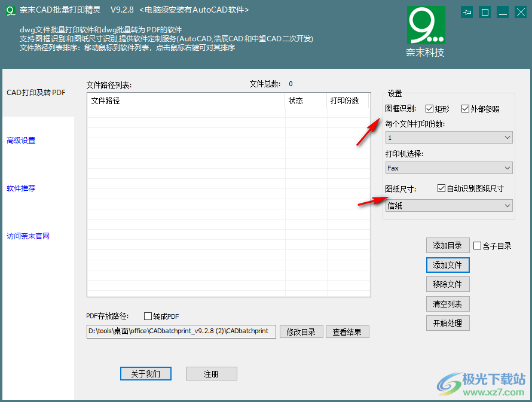
Task: Click the 清空列表 button
Action: click(x=448, y=304)
